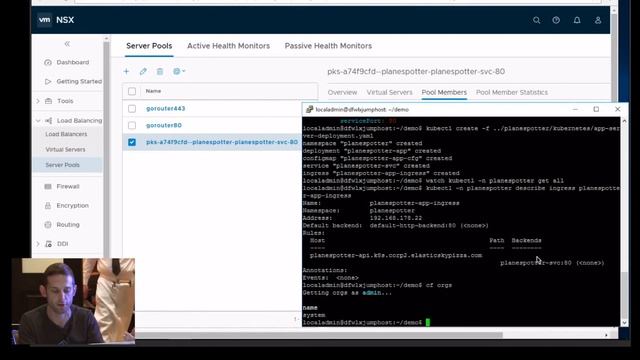Open the Pool Members detail tab

point(444,93)
